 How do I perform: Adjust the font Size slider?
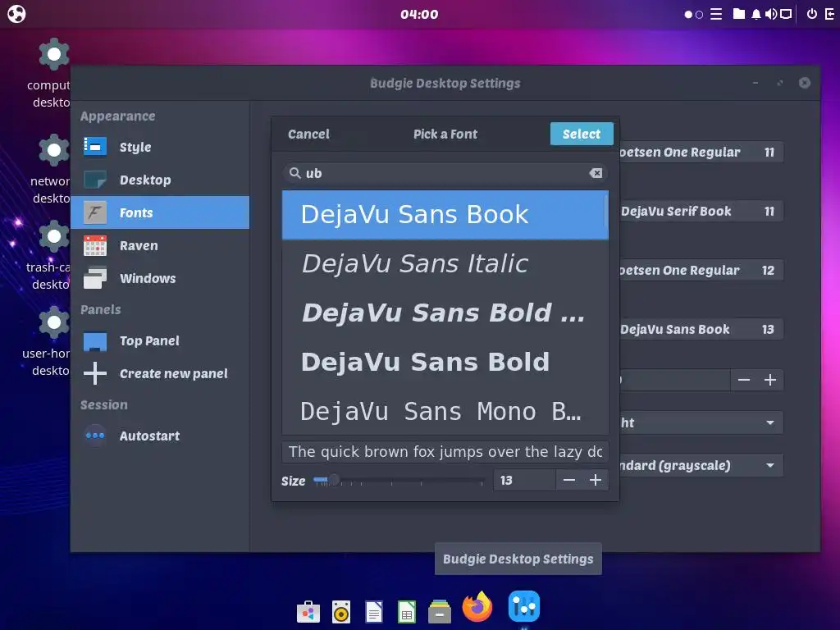[x=399, y=480]
